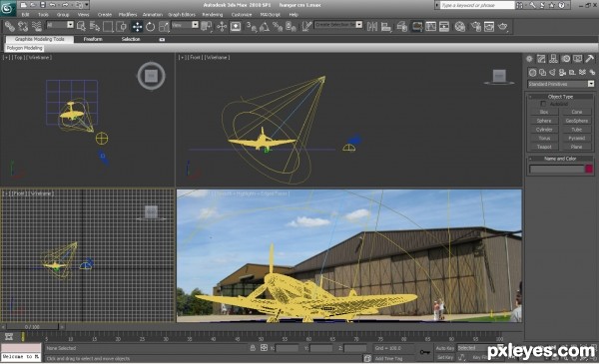Activate the Bind to Space Warp tool
Image resolution: width=599 pixels, height=364 pixels.
pyautogui.click(x=37, y=26)
